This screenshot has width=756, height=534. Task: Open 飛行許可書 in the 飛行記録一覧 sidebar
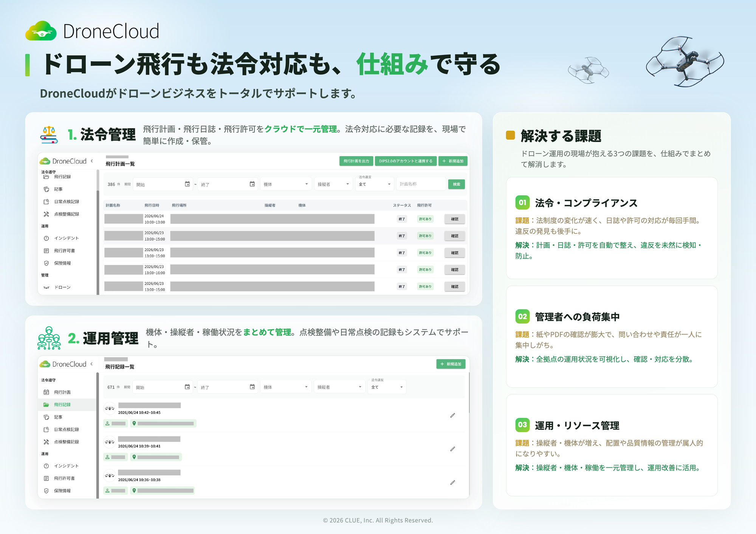tap(59, 478)
